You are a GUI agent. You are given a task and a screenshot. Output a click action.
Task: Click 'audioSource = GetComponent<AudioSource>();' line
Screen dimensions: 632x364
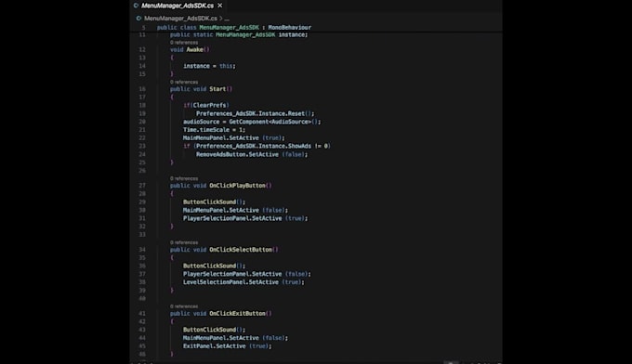[x=252, y=122]
